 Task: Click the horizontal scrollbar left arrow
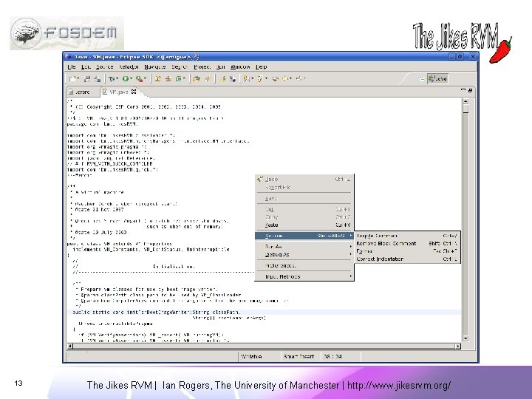(x=70, y=346)
